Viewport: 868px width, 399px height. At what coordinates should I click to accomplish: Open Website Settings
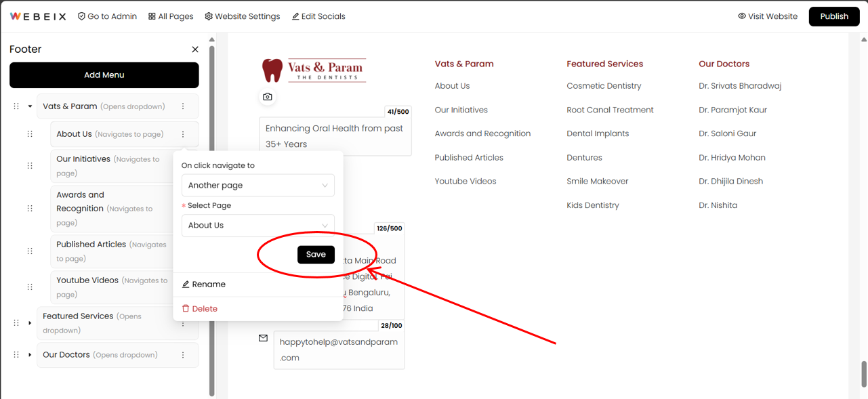pyautogui.click(x=243, y=16)
